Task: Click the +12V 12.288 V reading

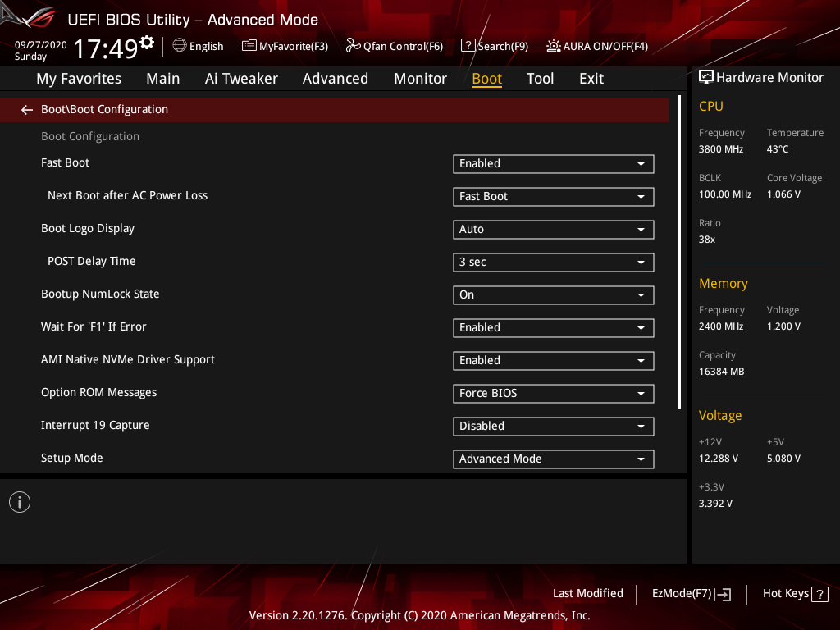Action: [719, 458]
